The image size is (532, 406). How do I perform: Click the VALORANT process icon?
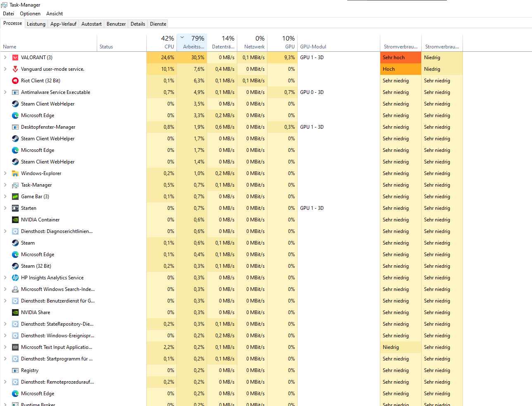[x=15, y=58]
